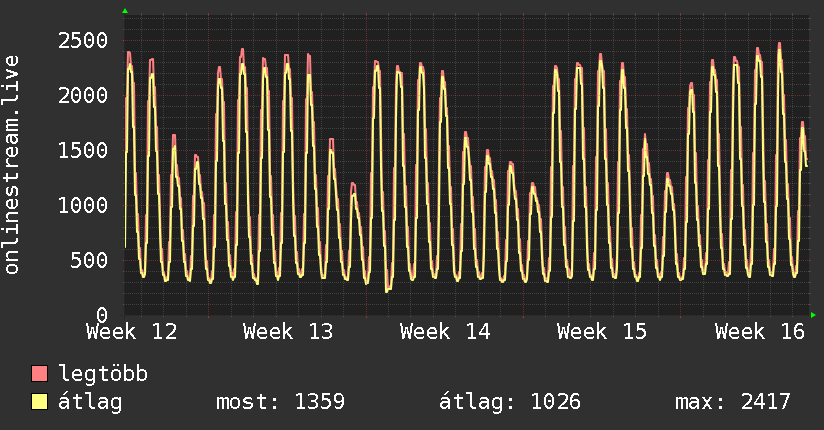This screenshot has height=430, width=824.
Task: Click the most: 1359 value
Action: [x=280, y=402]
